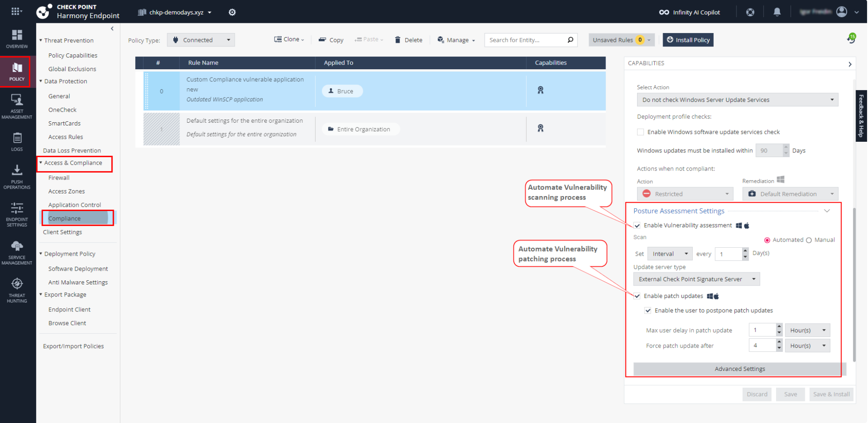The height and width of the screenshot is (423, 868).
Task: Click the Check Point logo
Action: click(x=44, y=12)
